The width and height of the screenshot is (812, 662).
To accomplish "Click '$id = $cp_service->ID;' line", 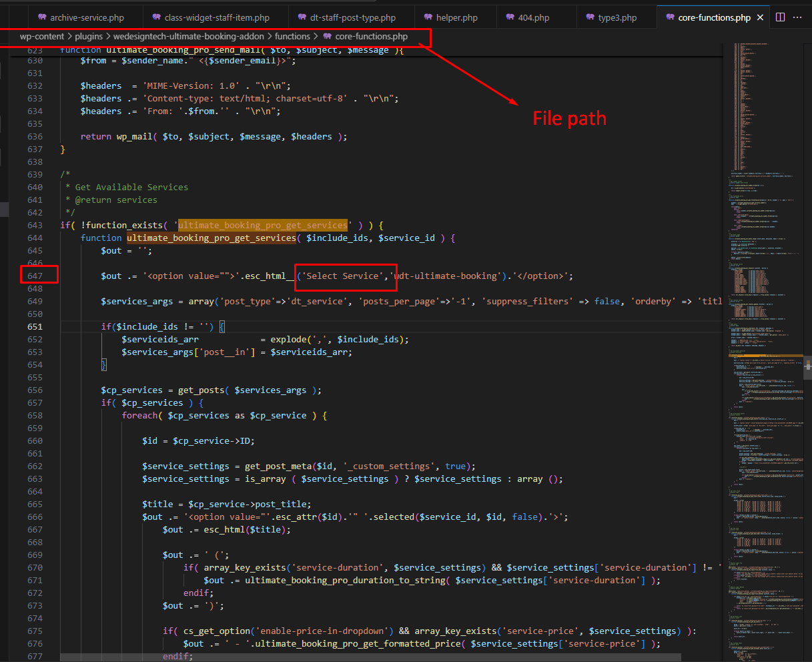I will [198, 440].
